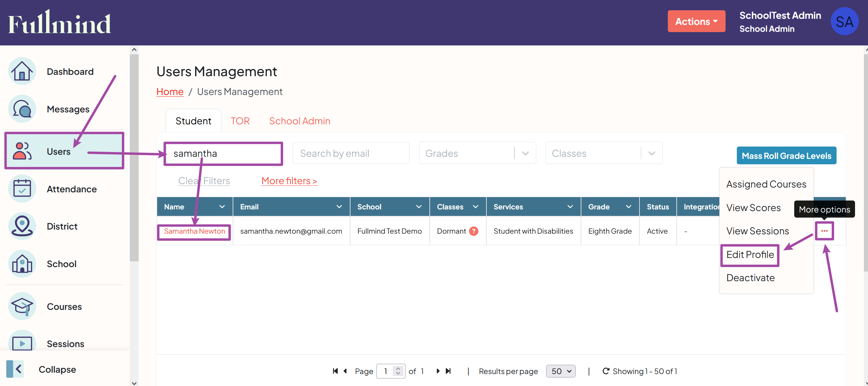Open Messages in the sidebar
The image size is (868, 386).
point(68,109)
